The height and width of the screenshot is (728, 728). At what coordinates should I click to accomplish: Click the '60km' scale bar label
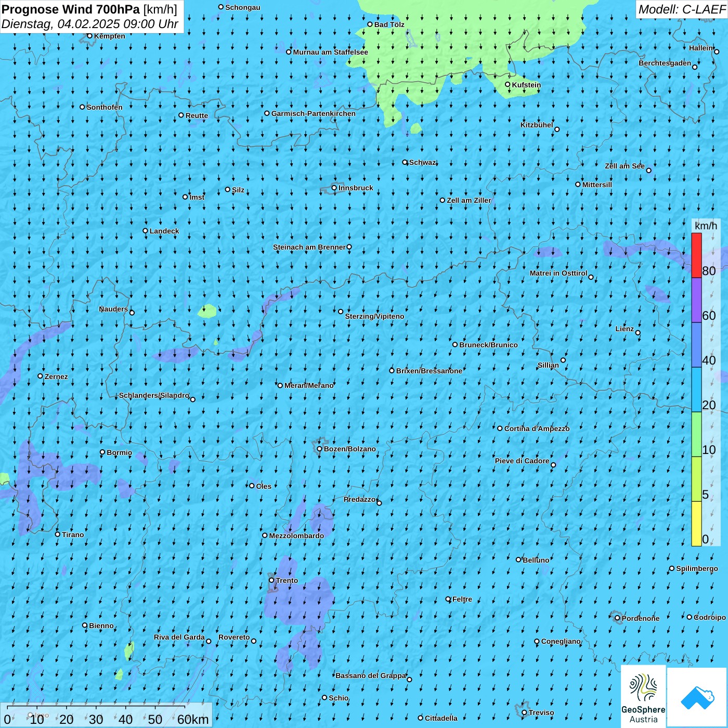pyautogui.click(x=193, y=719)
